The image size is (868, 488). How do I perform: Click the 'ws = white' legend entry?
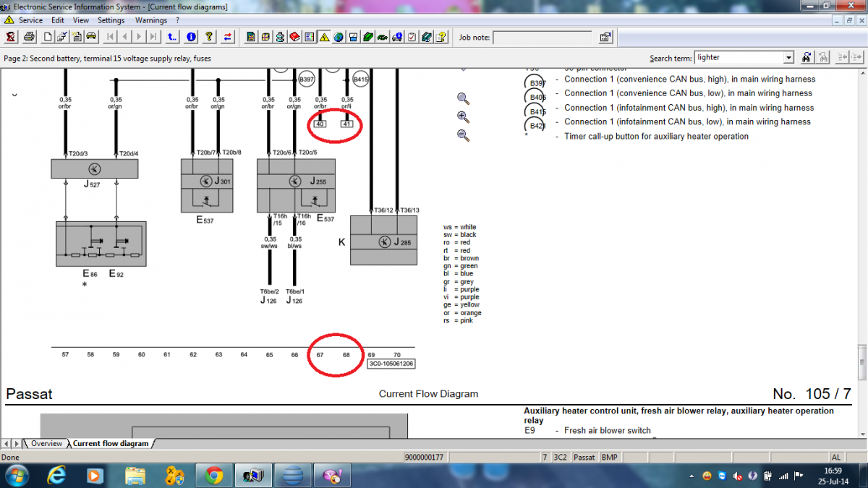point(460,227)
